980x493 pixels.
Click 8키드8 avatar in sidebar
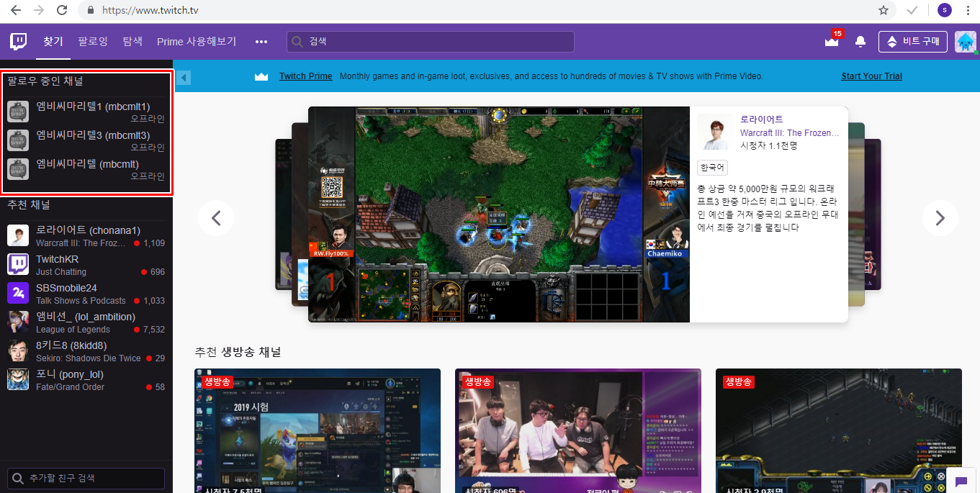18,350
